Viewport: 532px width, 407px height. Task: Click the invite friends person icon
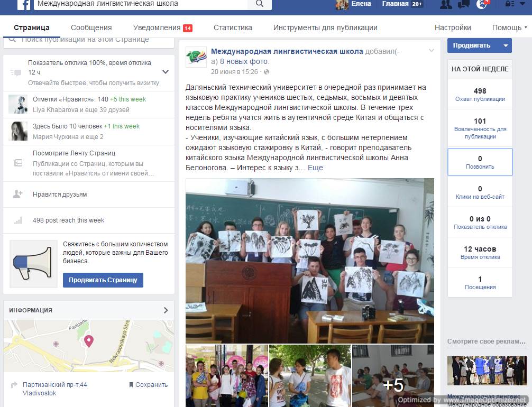click(x=17, y=194)
